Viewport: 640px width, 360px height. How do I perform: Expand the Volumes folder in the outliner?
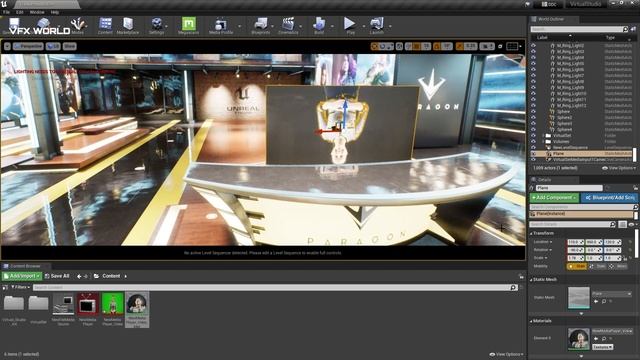pos(543,142)
